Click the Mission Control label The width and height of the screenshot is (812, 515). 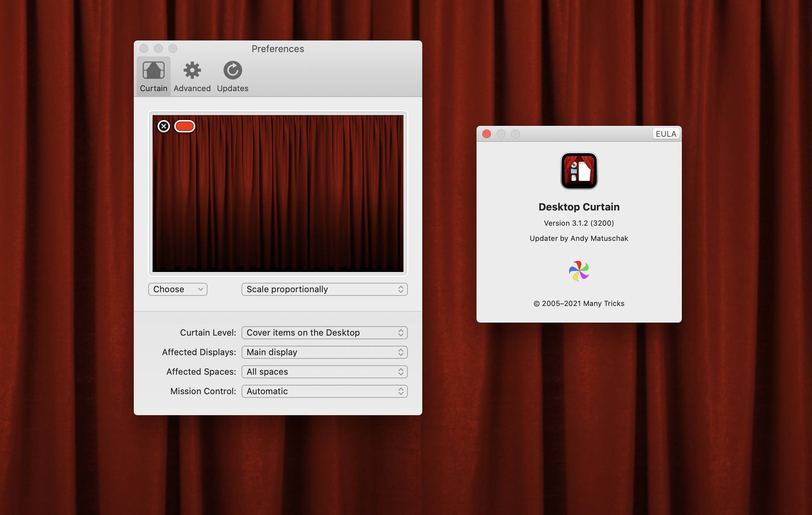pyautogui.click(x=203, y=391)
